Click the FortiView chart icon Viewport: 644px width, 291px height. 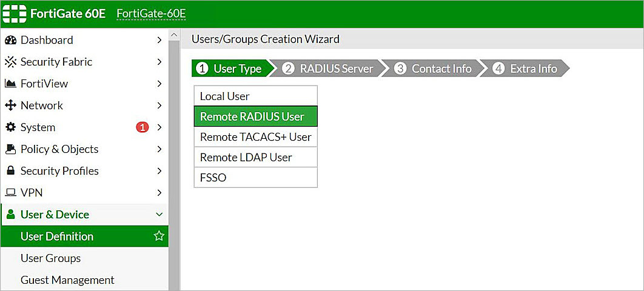pyautogui.click(x=10, y=84)
